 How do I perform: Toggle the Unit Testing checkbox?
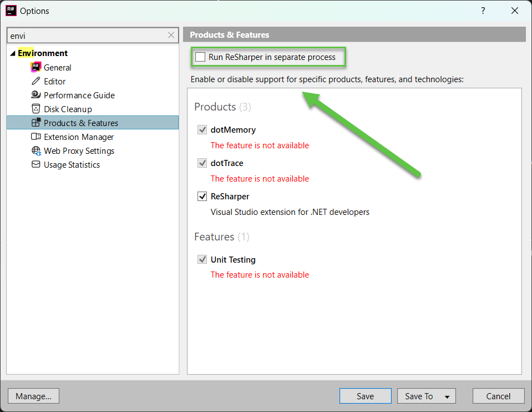click(x=202, y=259)
